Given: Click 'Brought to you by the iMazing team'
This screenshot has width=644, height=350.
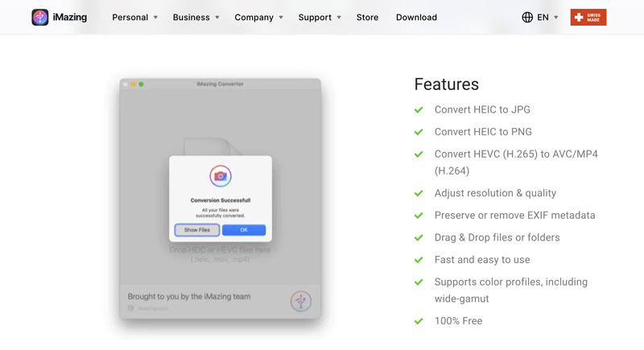Looking at the screenshot, I should pos(189,296).
